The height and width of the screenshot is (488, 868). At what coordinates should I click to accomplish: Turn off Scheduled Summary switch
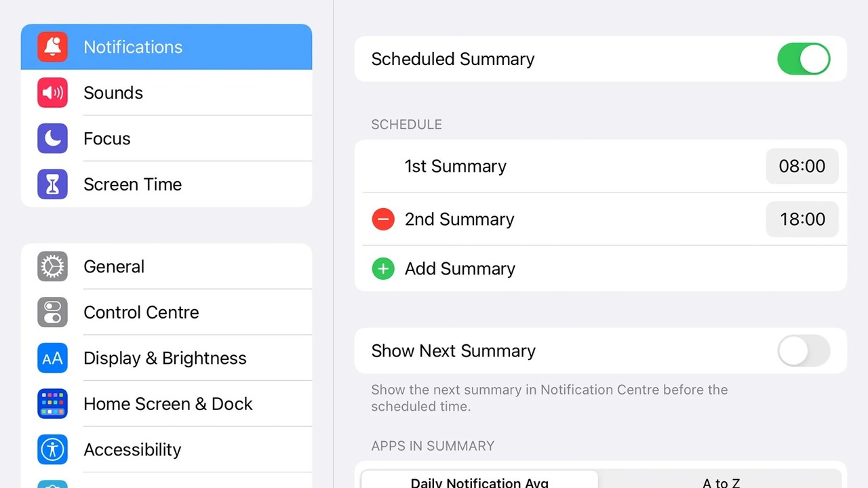804,59
